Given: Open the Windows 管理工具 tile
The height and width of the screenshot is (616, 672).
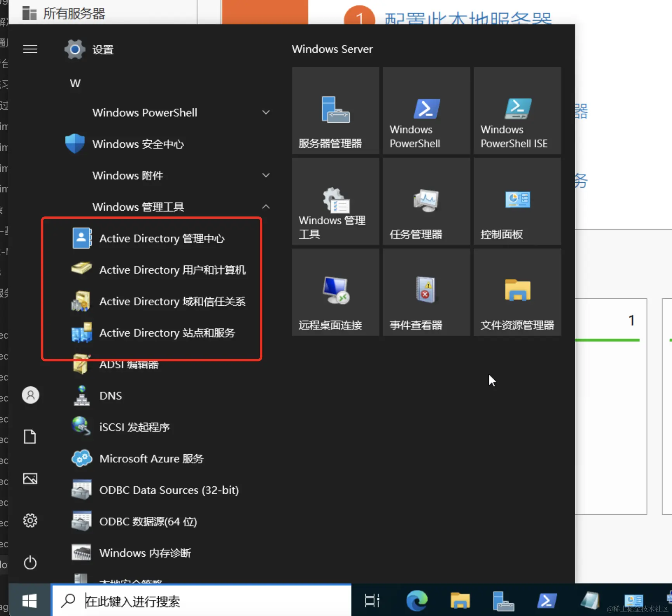Looking at the screenshot, I should [336, 201].
